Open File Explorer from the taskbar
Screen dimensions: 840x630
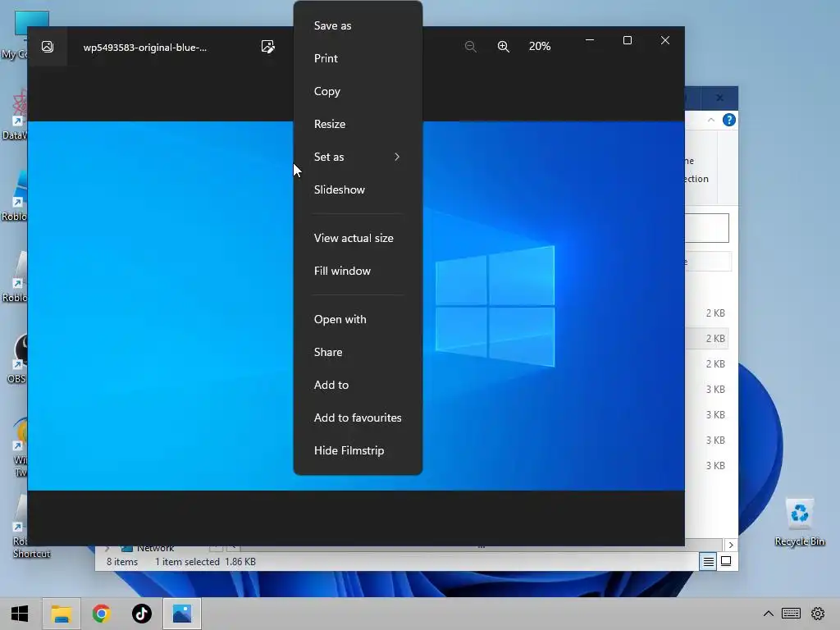[x=61, y=614]
